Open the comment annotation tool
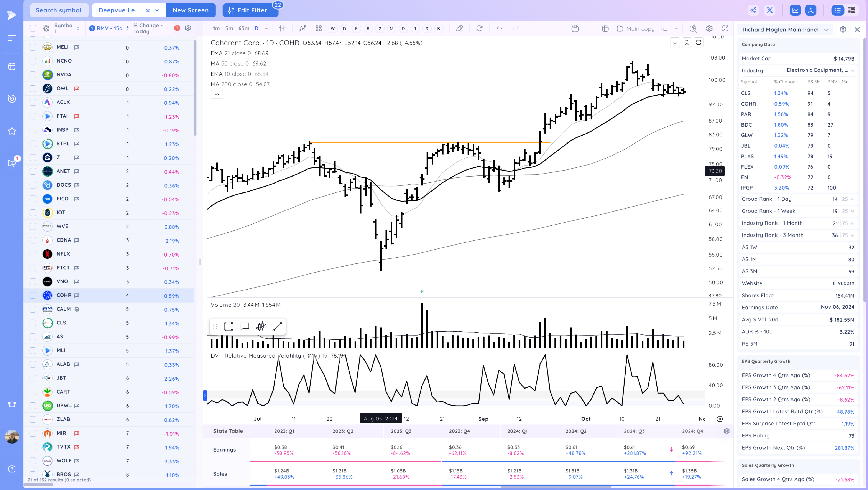The height and width of the screenshot is (490, 868). (245, 326)
